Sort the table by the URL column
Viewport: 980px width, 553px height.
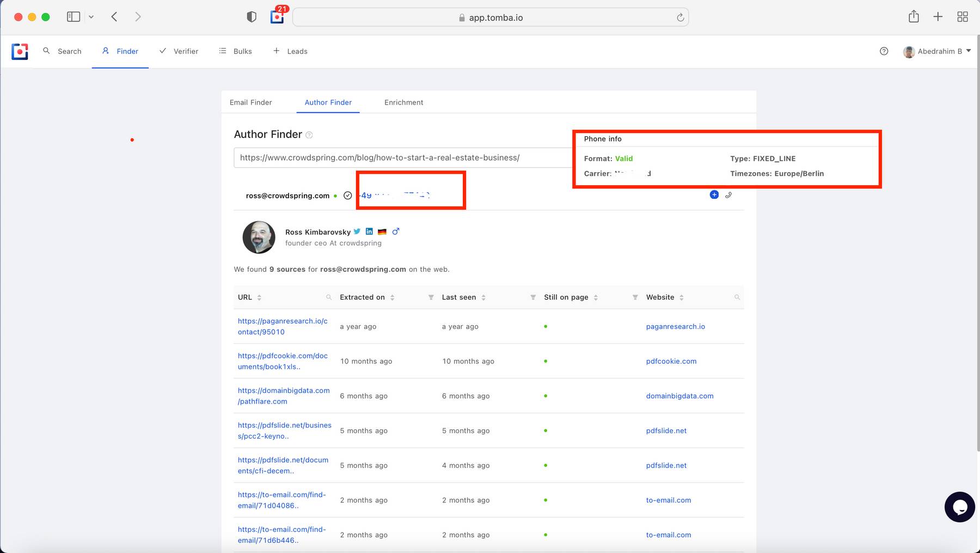tap(259, 297)
